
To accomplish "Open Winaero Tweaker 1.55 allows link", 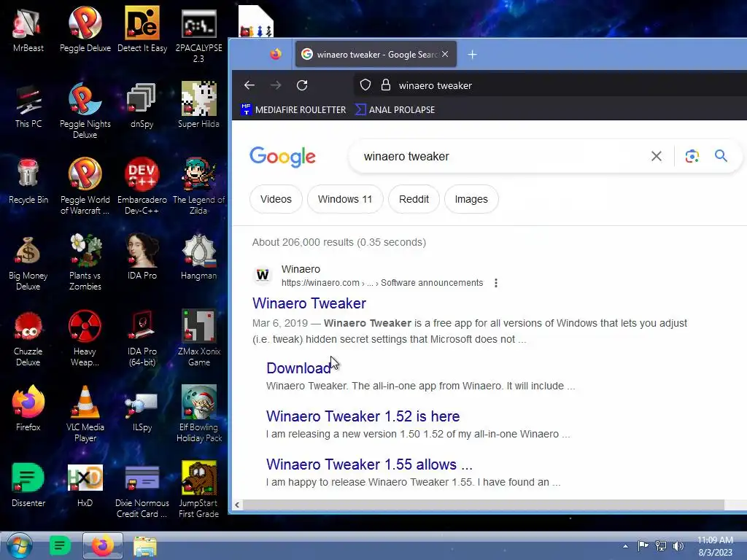I will tap(369, 464).
